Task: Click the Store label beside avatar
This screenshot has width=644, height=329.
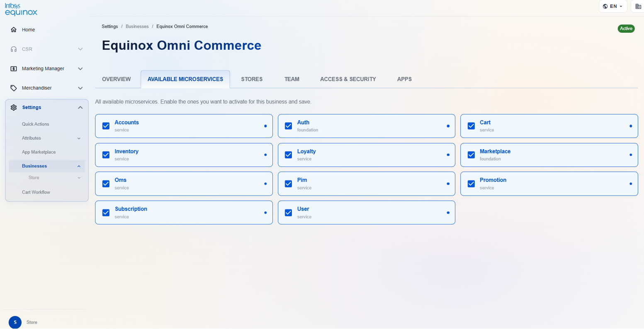Action: coord(32,322)
